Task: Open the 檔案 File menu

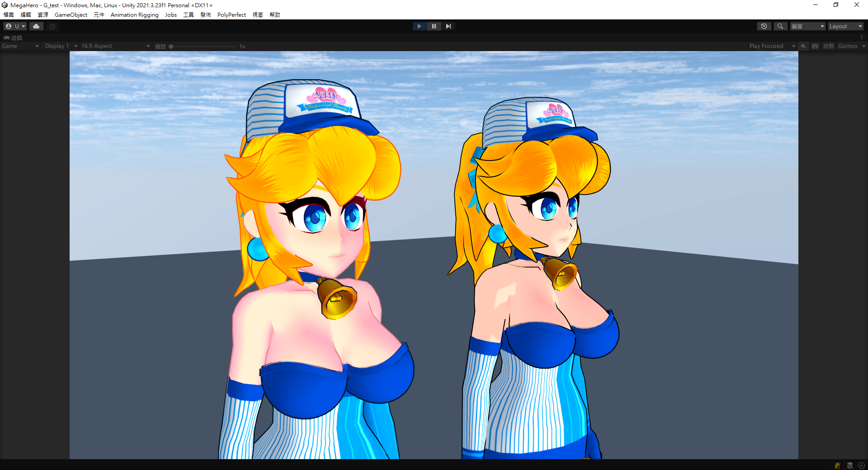Action: pos(9,15)
